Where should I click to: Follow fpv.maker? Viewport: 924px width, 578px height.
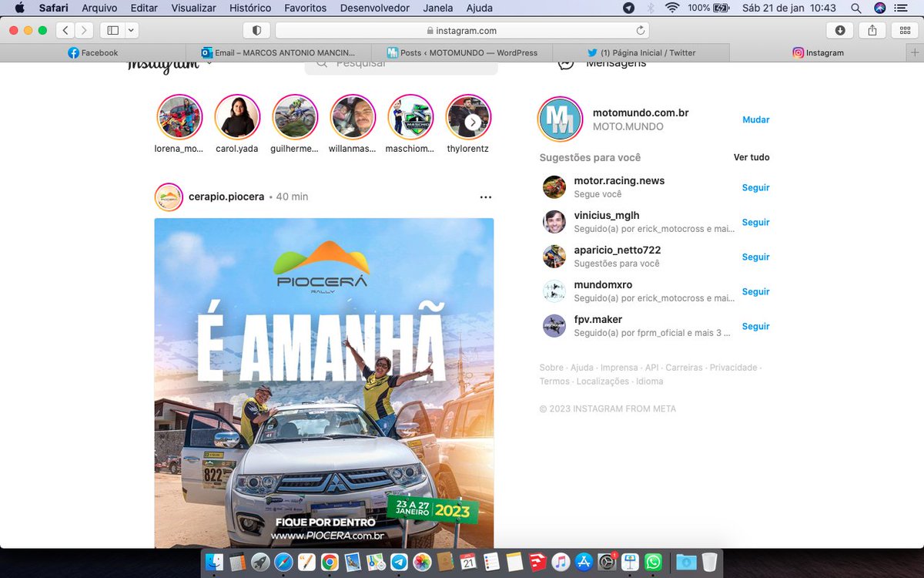[755, 326]
